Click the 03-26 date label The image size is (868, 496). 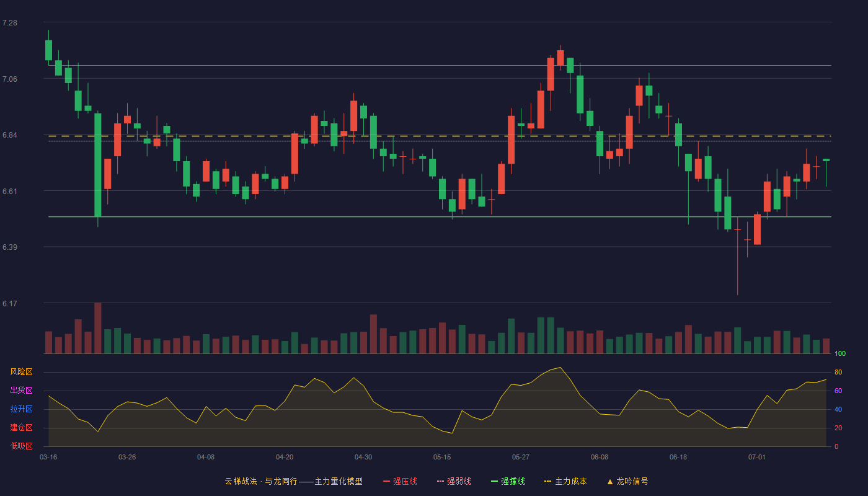[x=127, y=457]
